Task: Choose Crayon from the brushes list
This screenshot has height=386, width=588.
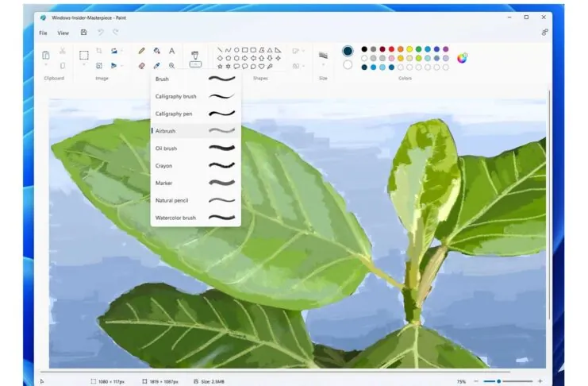Action: (195, 165)
